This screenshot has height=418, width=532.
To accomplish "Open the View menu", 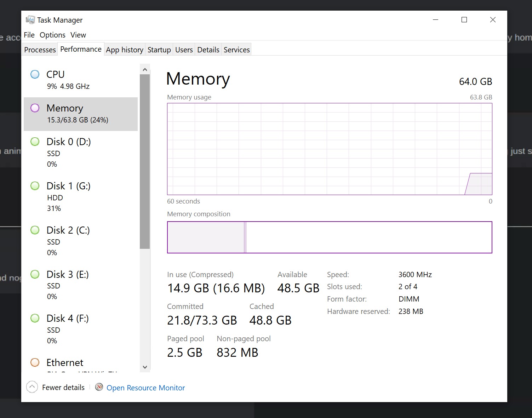I will pos(78,35).
